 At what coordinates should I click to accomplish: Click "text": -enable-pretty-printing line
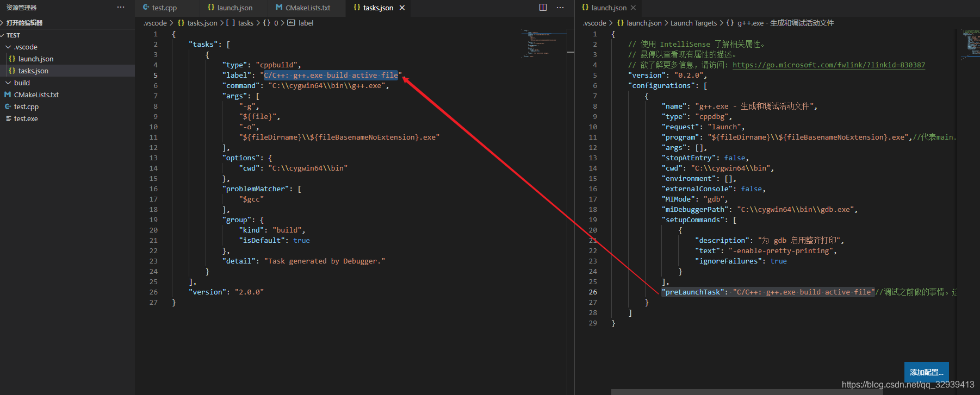point(766,250)
